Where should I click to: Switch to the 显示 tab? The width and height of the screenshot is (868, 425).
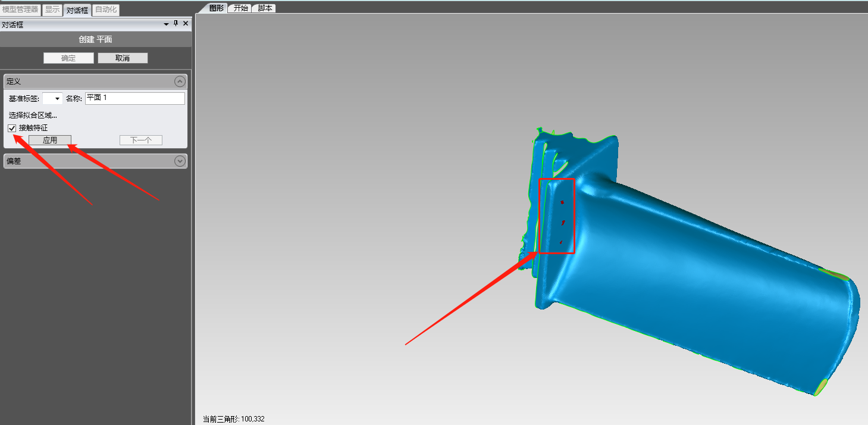pos(52,10)
